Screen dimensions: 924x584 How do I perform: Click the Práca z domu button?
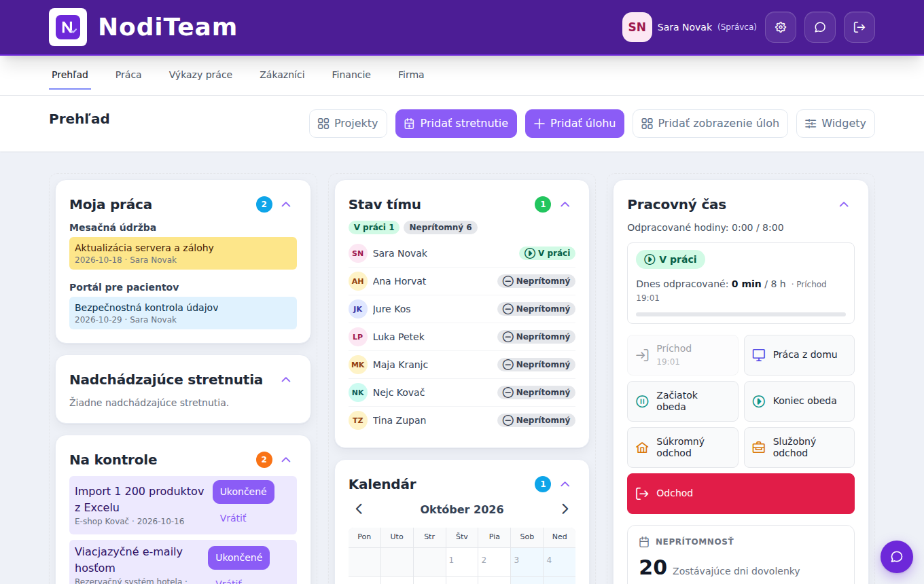(x=799, y=354)
